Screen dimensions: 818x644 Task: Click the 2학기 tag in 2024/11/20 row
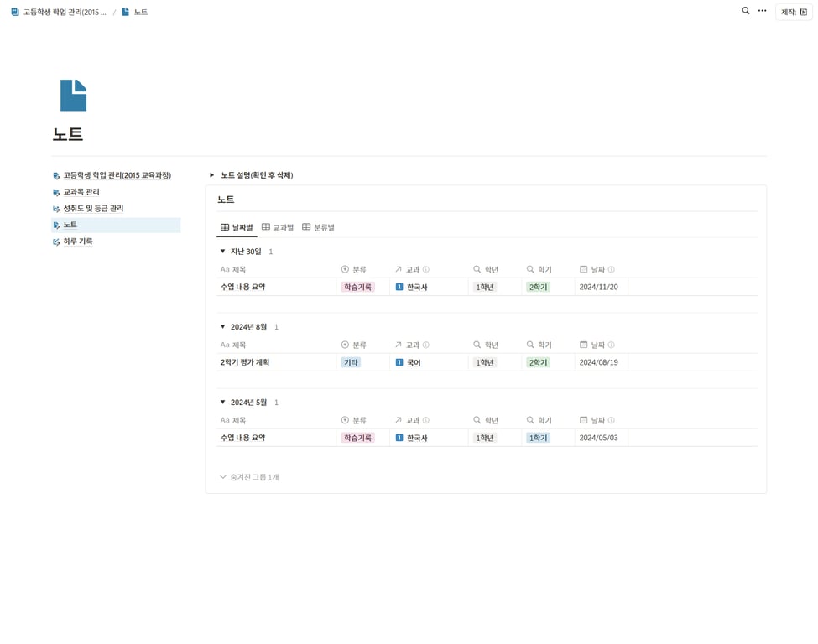tap(538, 288)
